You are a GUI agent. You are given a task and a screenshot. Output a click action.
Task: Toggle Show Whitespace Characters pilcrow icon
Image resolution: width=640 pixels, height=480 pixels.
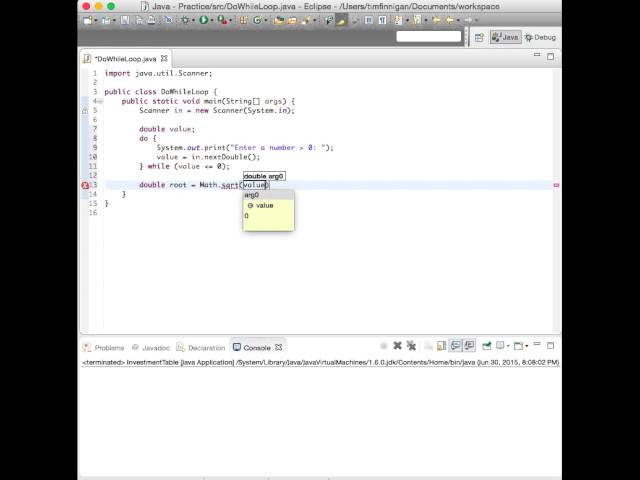point(382,20)
